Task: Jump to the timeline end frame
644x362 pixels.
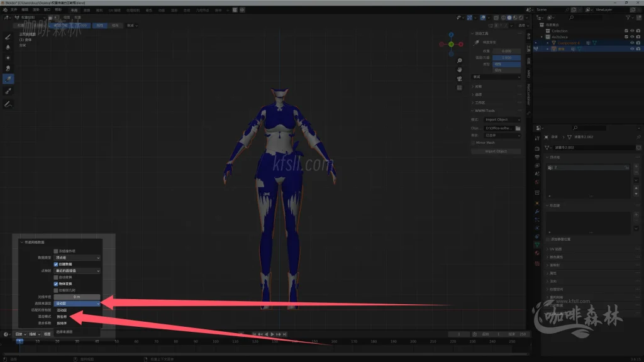Action: (285, 334)
